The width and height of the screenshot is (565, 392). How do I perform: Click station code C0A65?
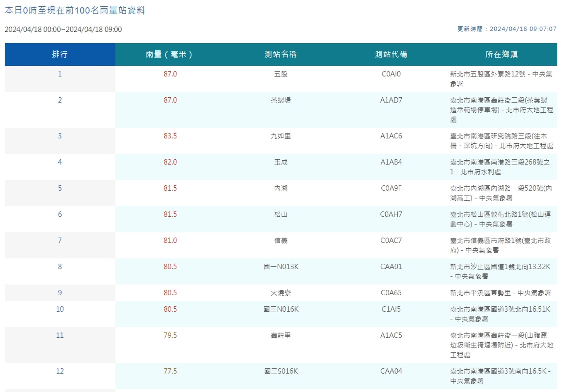tap(391, 293)
